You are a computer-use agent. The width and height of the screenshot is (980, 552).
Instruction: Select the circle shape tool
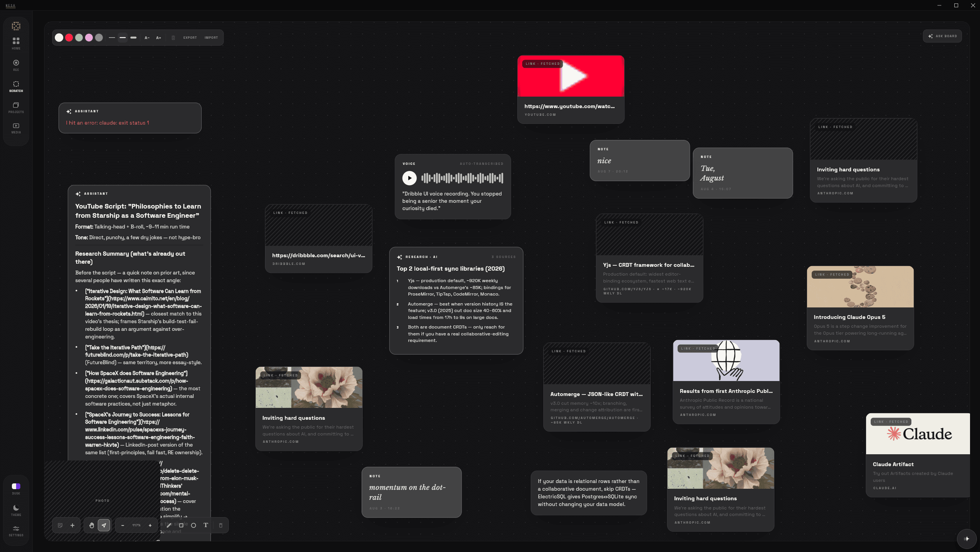coord(194,525)
